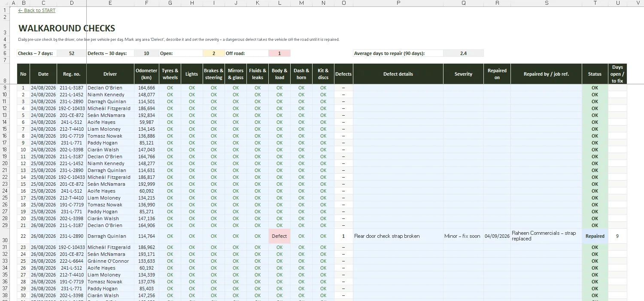Viewport: 644px width, 301px height.
Task: Select column header S
Action: [x=546, y=3]
